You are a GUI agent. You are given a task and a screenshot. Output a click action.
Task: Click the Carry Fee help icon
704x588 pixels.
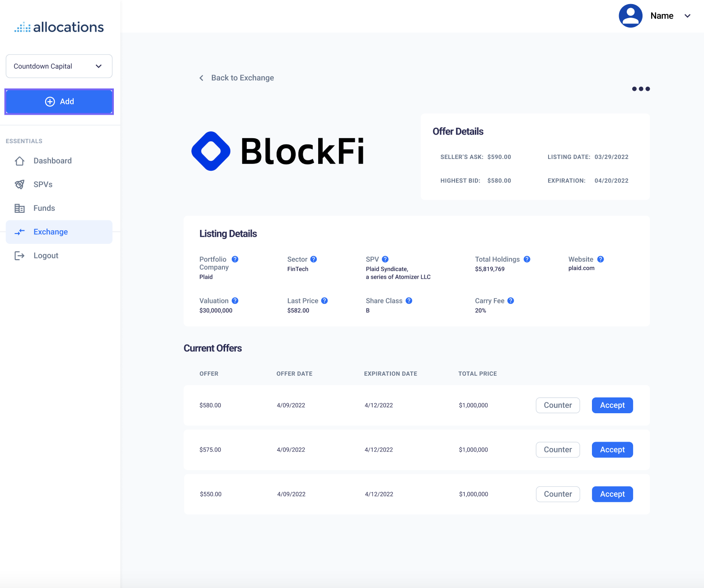pos(511,301)
